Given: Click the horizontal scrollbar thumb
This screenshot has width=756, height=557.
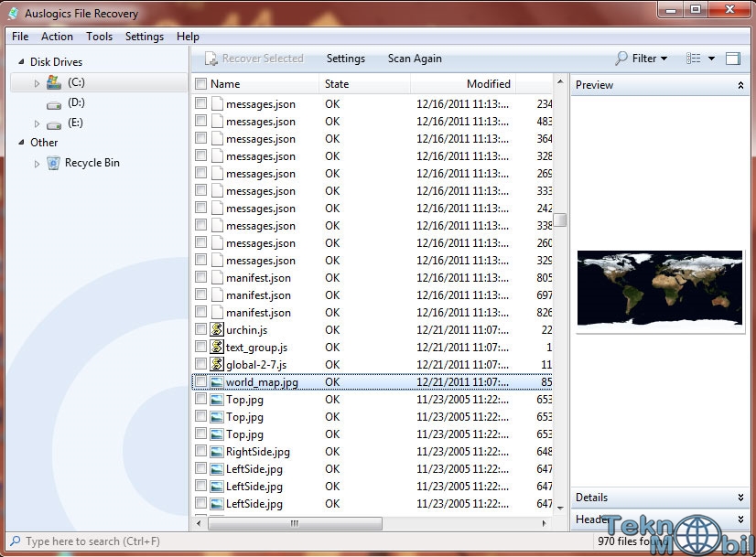Looking at the screenshot, I should [295, 523].
